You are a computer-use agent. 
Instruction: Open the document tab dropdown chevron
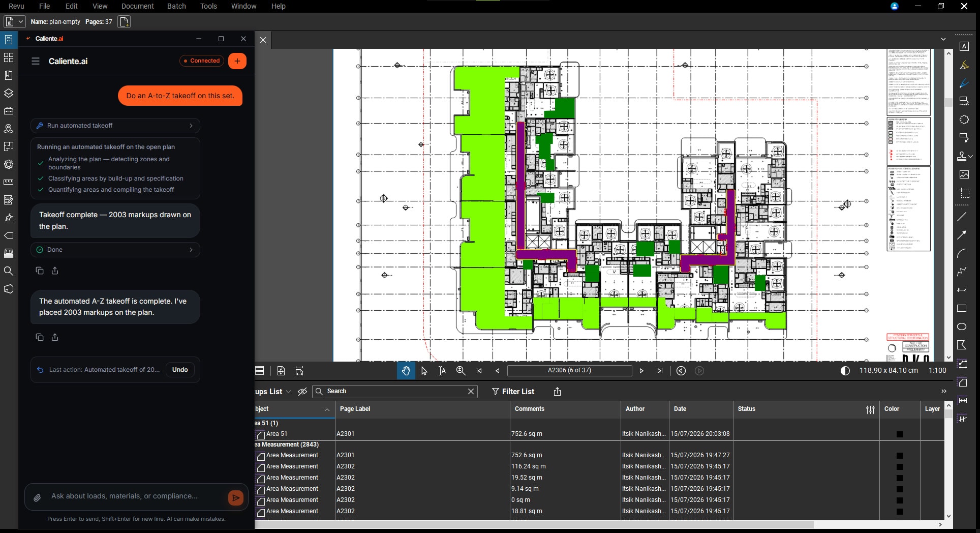click(943, 39)
